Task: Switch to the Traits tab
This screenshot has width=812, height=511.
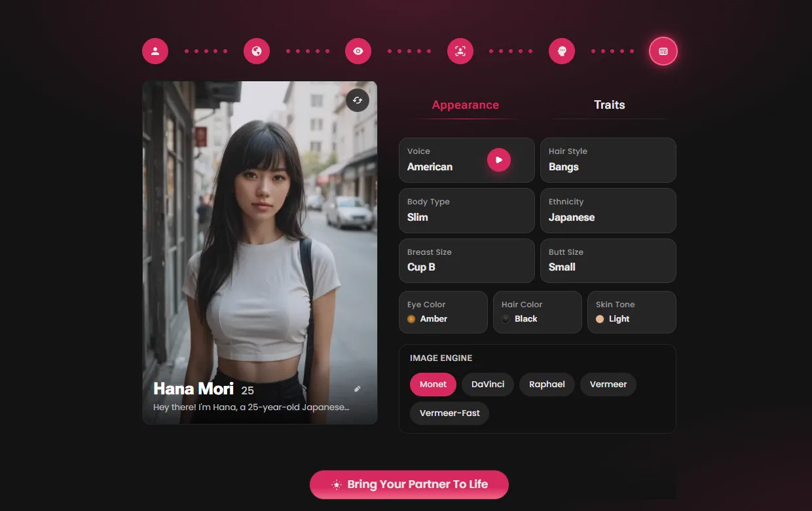Action: (x=609, y=105)
